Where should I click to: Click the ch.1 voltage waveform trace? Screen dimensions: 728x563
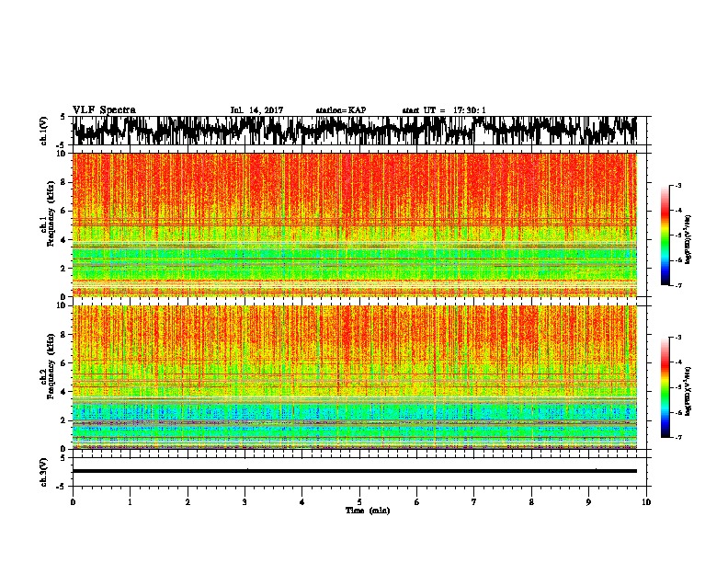pyautogui.click(x=354, y=131)
